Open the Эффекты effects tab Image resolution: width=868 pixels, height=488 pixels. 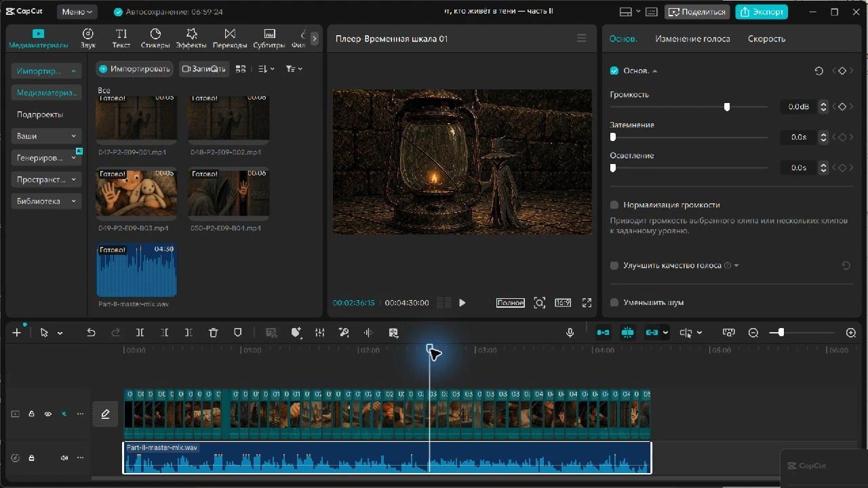point(191,39)
